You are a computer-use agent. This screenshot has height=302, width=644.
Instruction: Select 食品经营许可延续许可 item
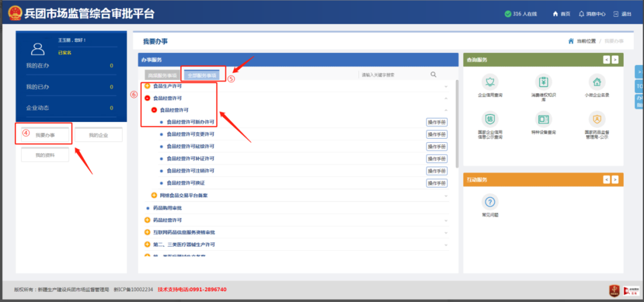tap(190, 147)
